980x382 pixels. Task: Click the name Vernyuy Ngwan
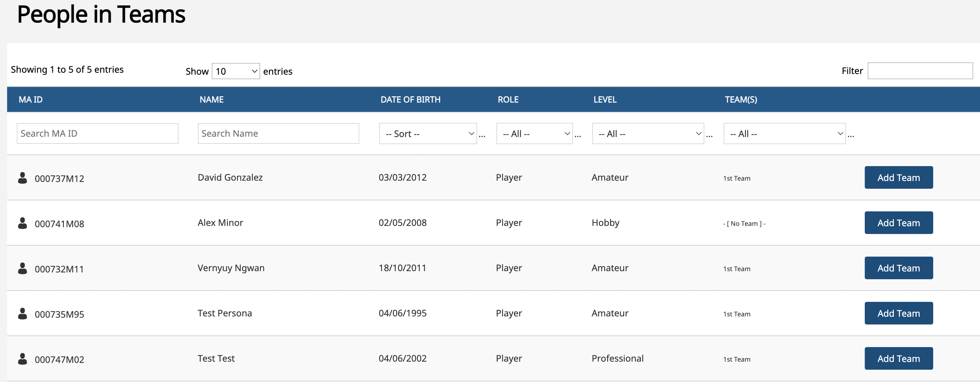click(x=231, y=269)
